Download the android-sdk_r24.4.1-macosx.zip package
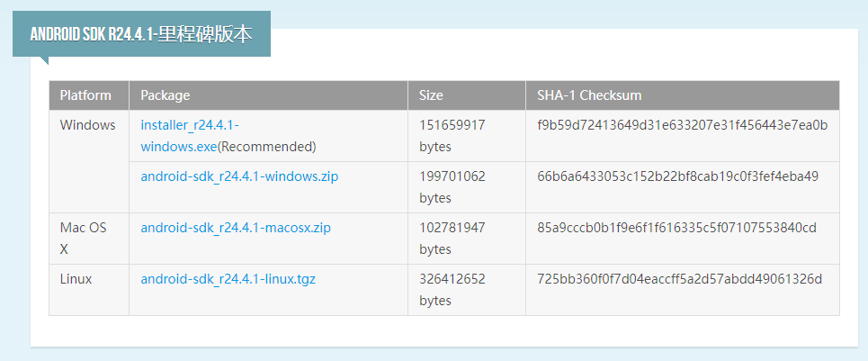868x361 pixels. (236, 228)
